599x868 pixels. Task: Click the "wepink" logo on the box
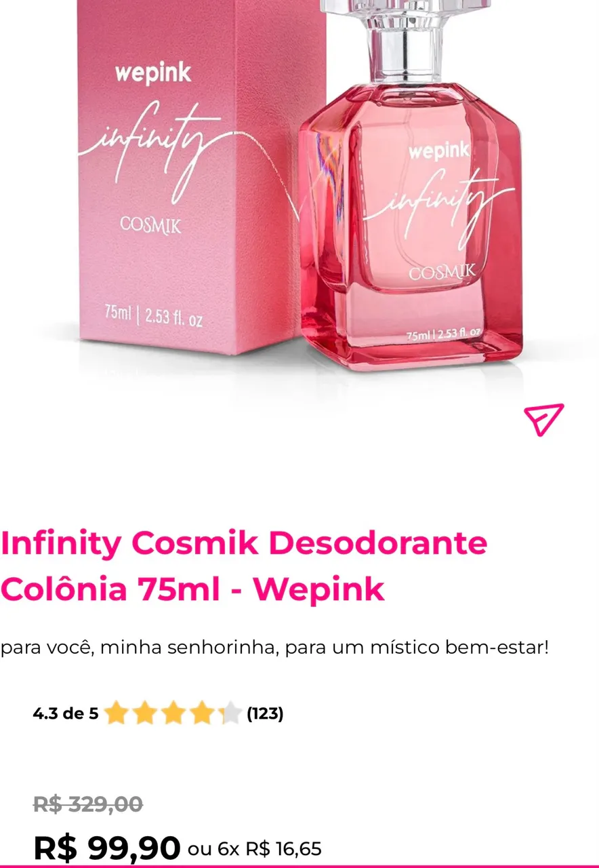point(153,73)
